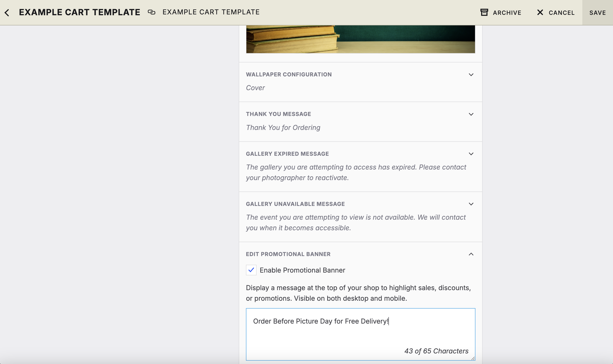This screenshot has width=613, height=364.
Task: Click the Enable Promotional Banner label
Action: (x=302, y=270)
